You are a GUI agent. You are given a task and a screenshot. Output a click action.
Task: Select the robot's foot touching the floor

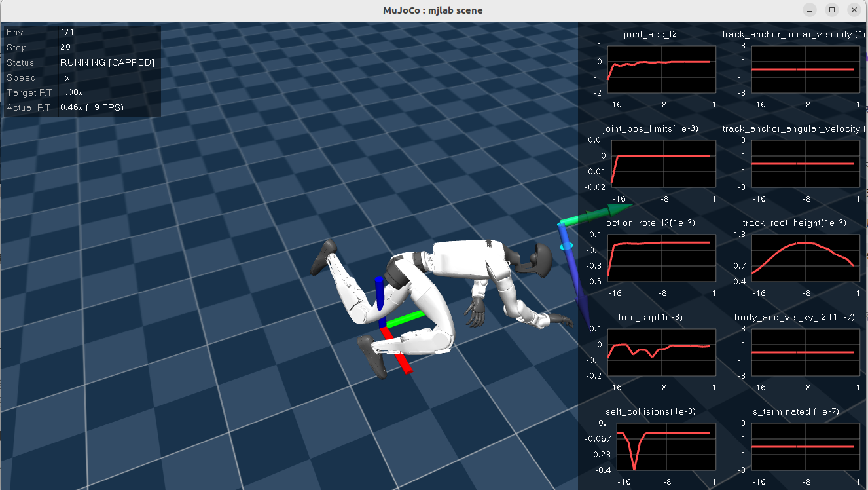click(373, 357)
